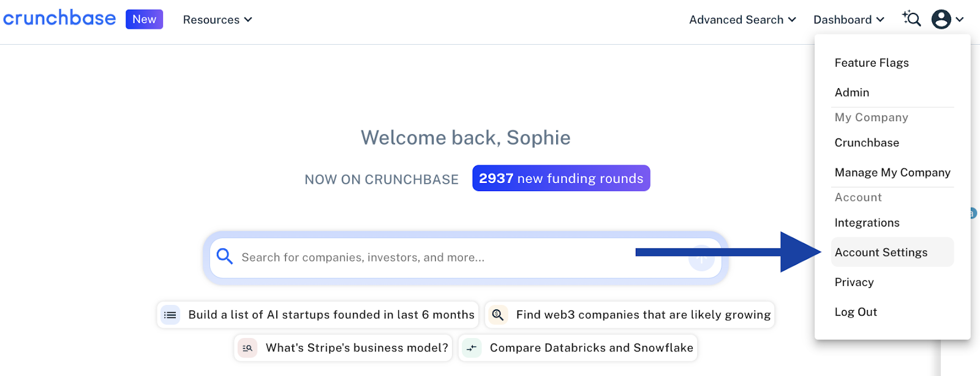Viewport: 980px width, 376px height.
Task: Click the compare icon beside Databricks suggestion
Action: pos(472,348)
